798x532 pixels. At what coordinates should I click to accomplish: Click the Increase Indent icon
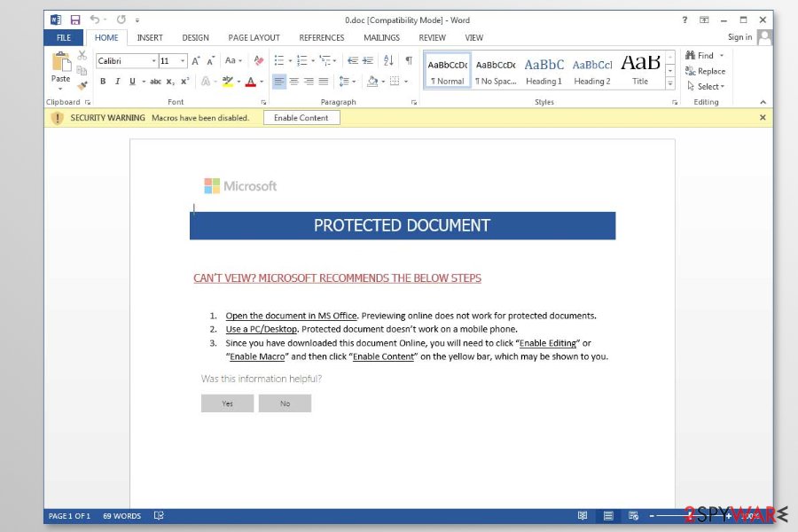coord(367,60)
